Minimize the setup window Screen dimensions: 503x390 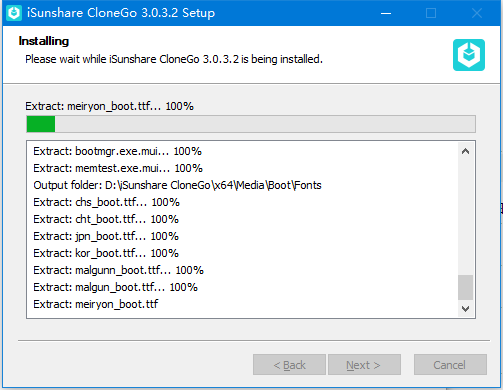[386, 13]
